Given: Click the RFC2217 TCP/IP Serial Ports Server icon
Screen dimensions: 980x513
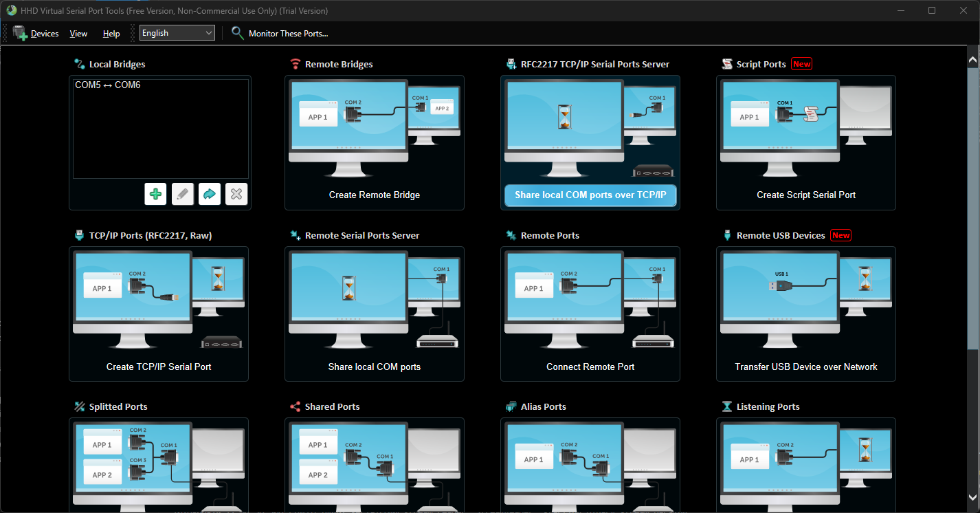Looking at the screenshot, I should point(511,64).
